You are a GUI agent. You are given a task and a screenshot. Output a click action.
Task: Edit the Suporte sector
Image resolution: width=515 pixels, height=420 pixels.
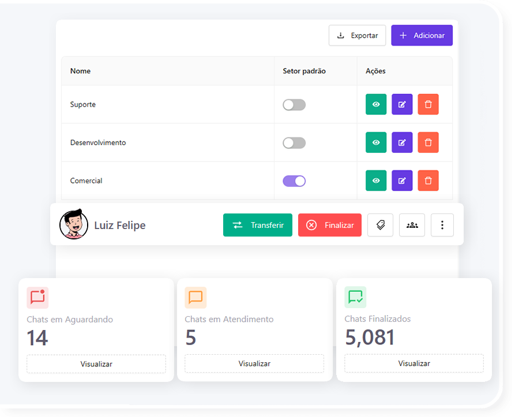(402, 104)
